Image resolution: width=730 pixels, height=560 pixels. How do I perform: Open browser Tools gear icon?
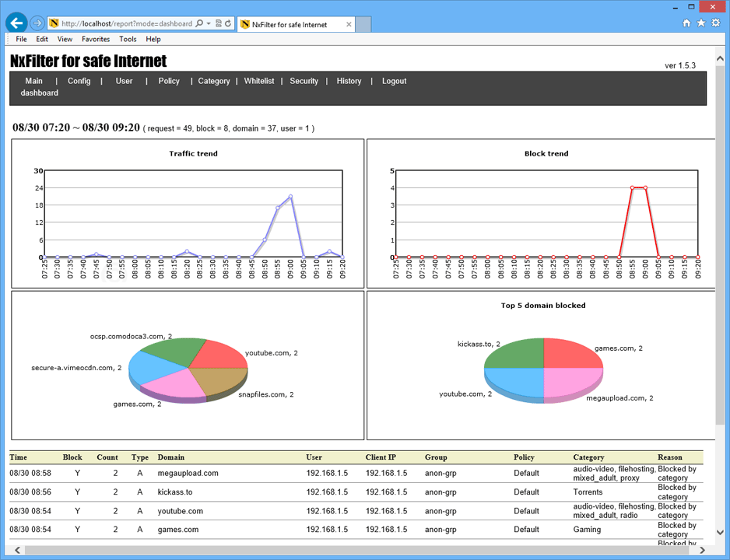click(x=716, y=23)
